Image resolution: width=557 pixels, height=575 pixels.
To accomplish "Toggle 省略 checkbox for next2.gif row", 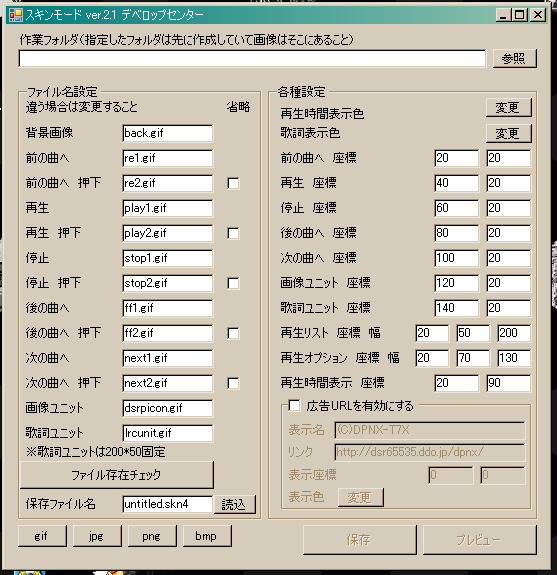I will pyautogui.click(x=233, y=383).
